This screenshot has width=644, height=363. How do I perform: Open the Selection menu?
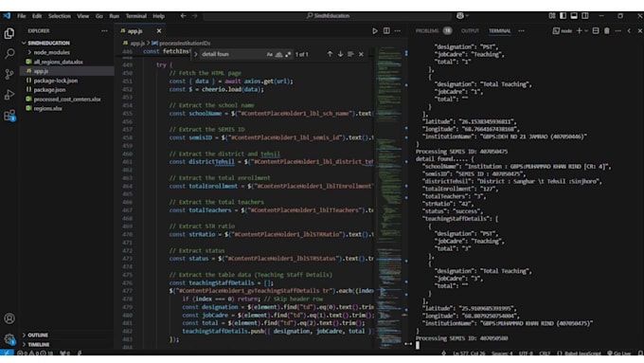(60, 16)
